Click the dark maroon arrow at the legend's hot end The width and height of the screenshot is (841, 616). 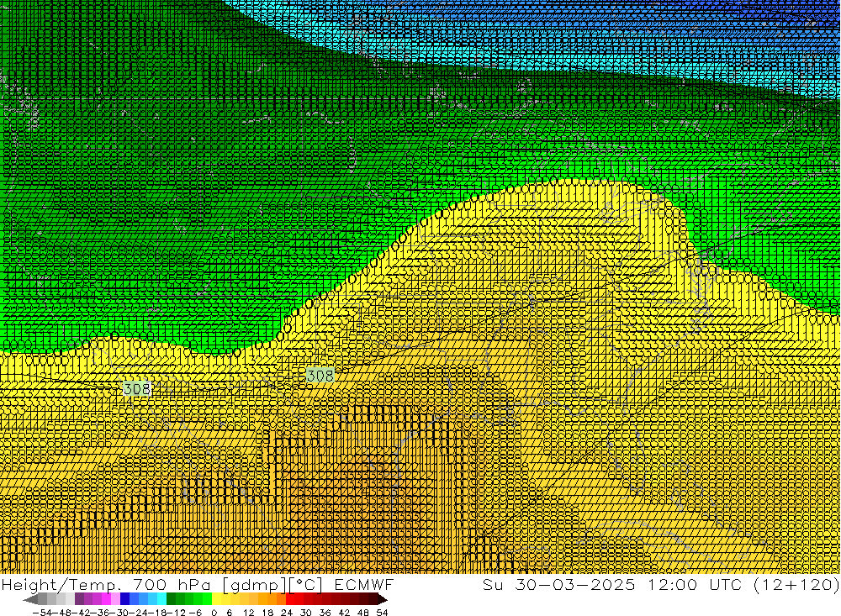(383, 599)
